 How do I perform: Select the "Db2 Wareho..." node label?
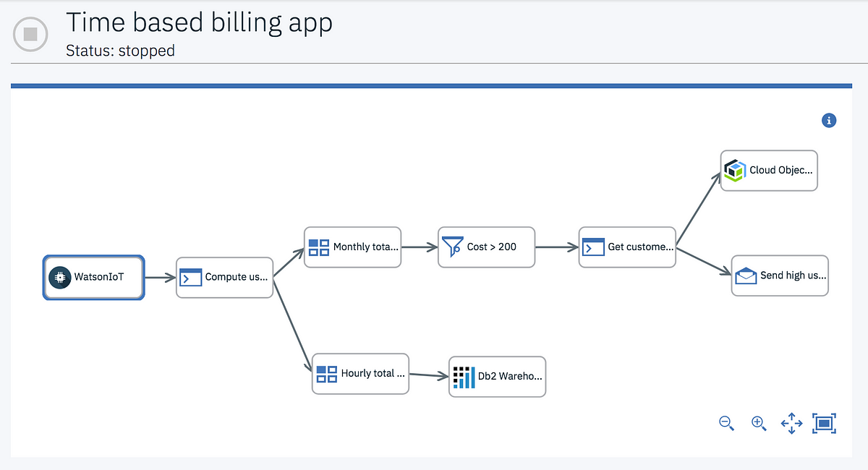(510, 376)
